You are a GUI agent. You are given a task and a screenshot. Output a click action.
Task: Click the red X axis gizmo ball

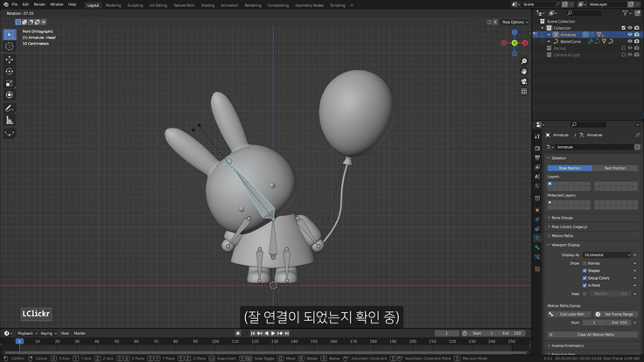click(525, 43)
